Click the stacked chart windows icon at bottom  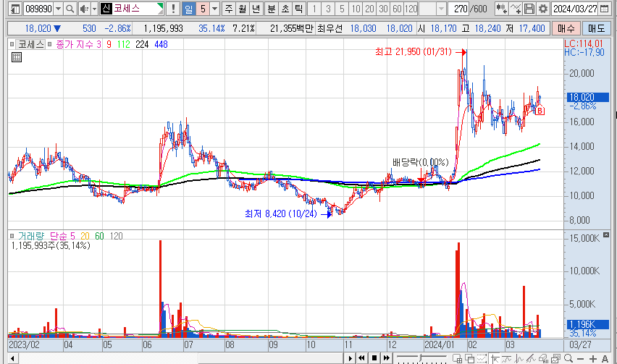click(x=555, y=358)
